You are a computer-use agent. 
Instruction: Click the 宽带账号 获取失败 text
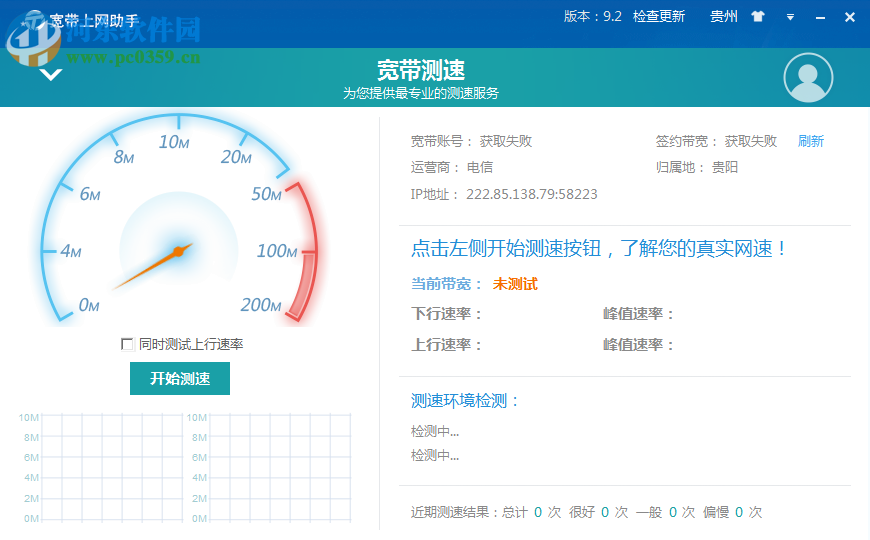tap(471, 141)
